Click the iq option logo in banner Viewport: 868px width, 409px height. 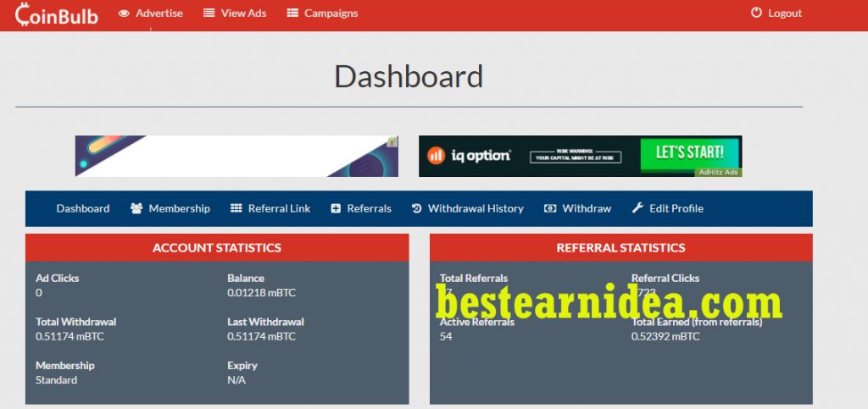point(470,156)
